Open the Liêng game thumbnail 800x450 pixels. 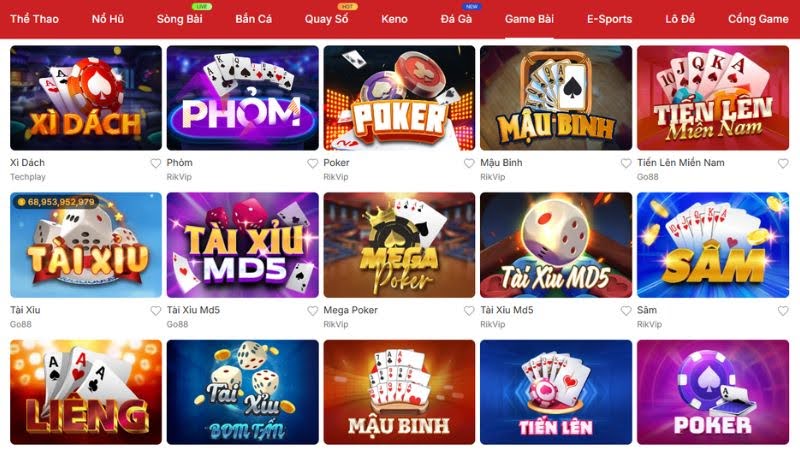click(x=86, y=392)
